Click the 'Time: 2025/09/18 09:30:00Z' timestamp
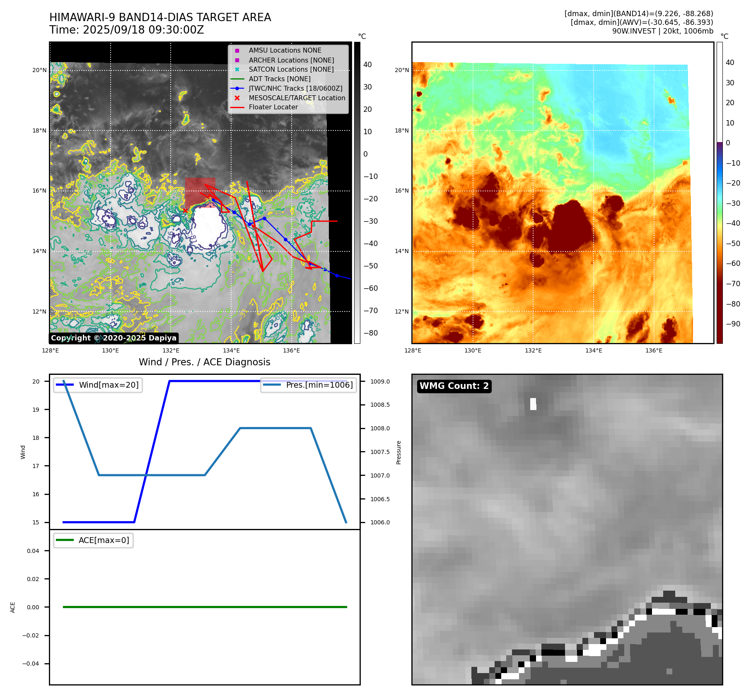This screenshot has width=751, height=700. coord(127,30)
